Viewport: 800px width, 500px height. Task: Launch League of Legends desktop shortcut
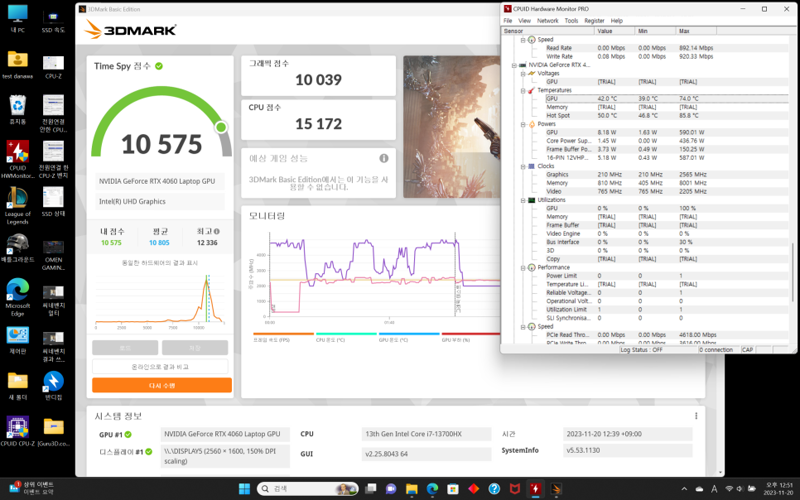click(17, 205)
